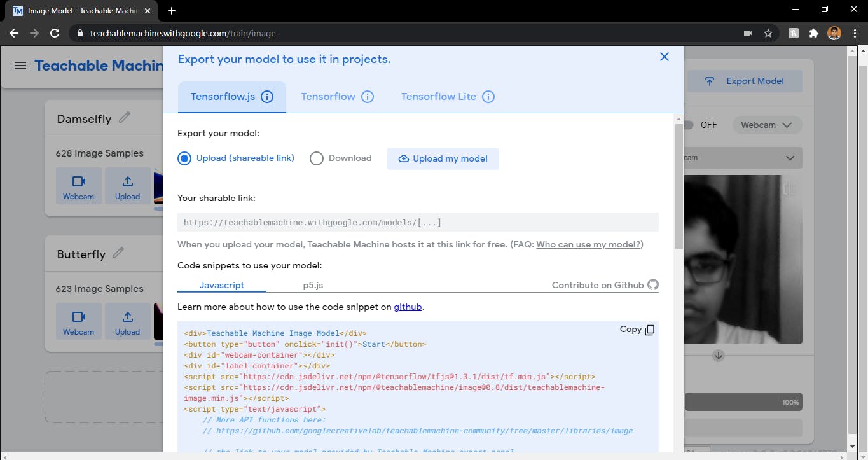
Task: Open the github link in Learn more
Action: pyautogui.click(x=408, y=307)
